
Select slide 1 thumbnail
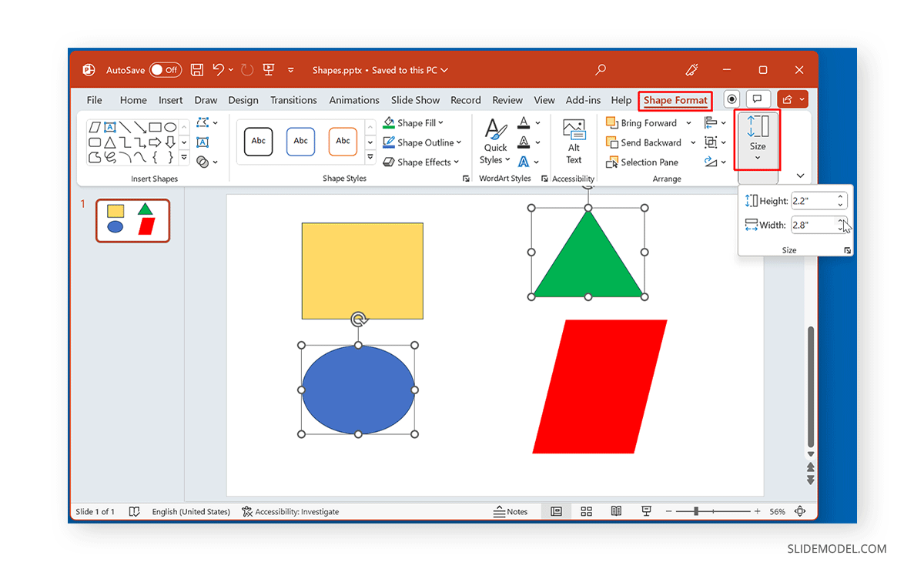point(132,220)
